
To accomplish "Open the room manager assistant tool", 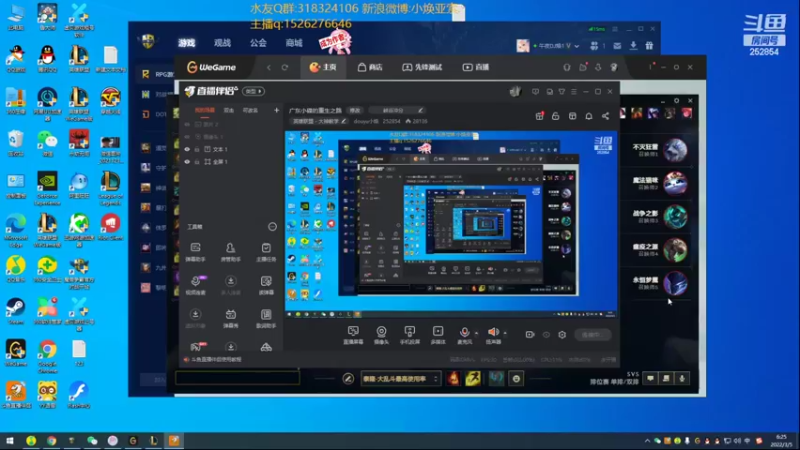I will (x=231, y=252).
